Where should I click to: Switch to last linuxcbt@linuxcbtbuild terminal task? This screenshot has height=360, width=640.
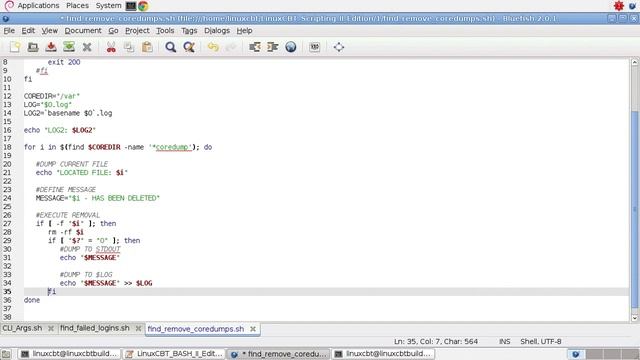384,354
